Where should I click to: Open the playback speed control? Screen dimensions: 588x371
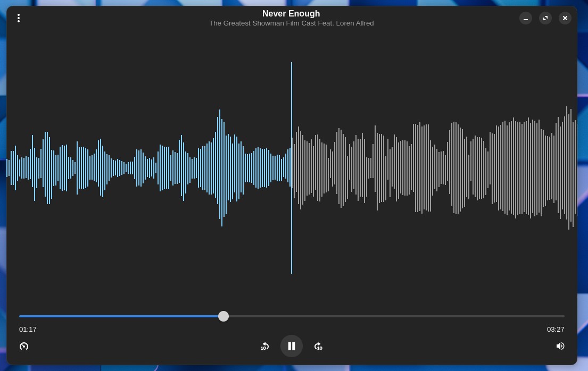point(24,346)
